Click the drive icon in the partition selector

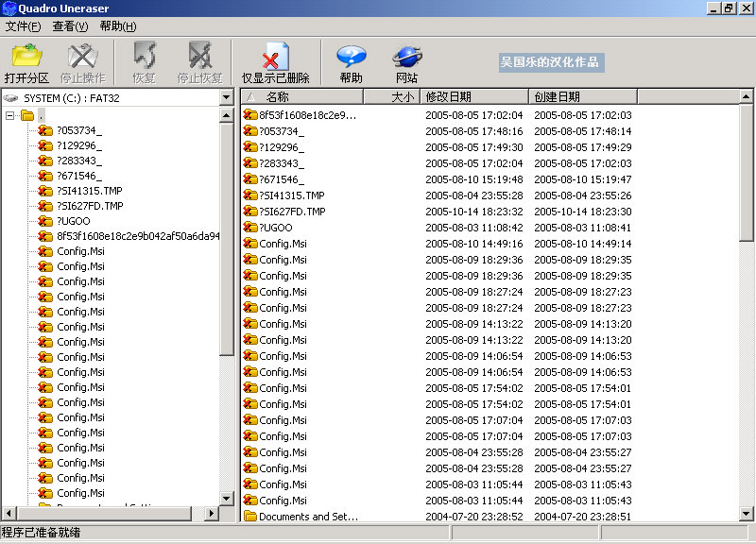(x=10, y=98)
